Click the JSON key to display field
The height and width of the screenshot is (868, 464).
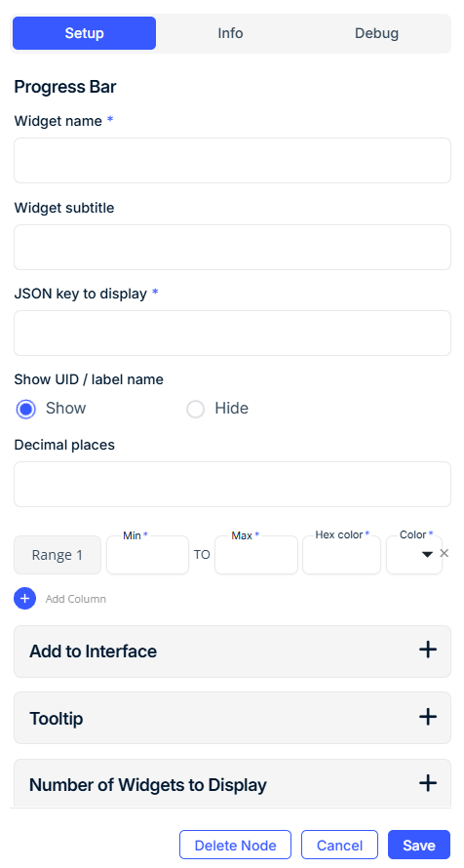232,334
